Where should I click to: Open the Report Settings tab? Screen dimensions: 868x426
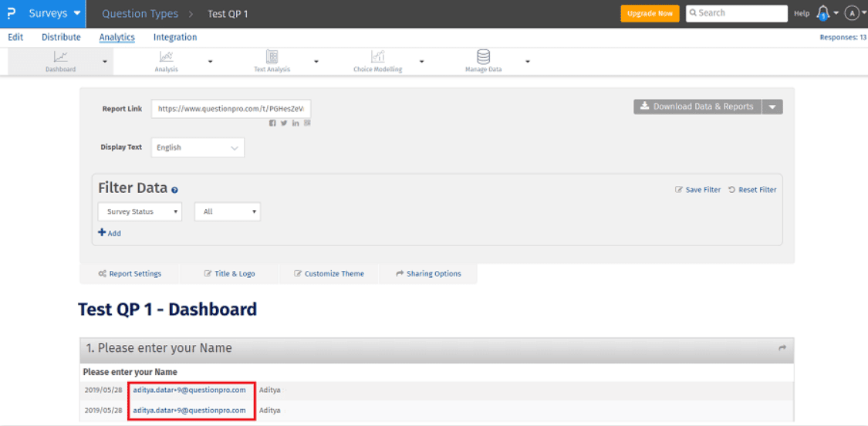[x=130, y=274]
